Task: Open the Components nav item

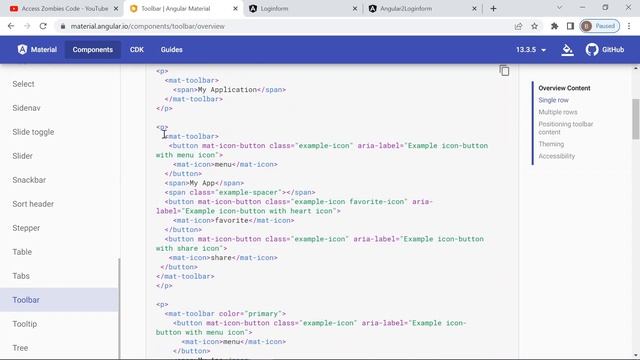Action: point(93,50)
